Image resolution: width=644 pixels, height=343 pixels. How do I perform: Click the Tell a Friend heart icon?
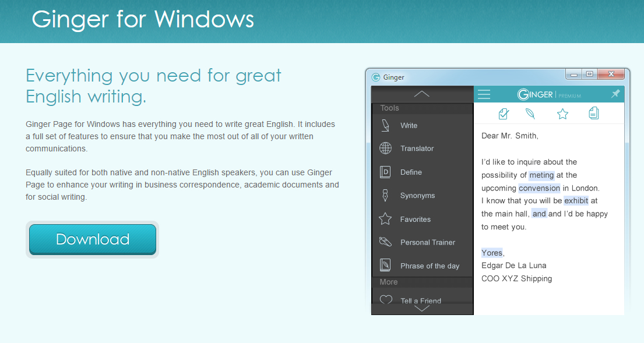386,300
